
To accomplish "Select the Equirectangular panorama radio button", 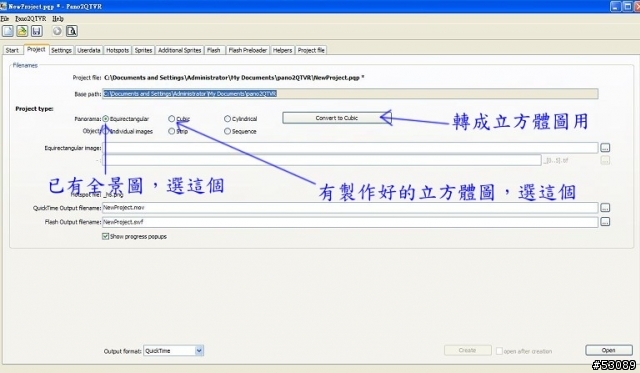I will point(106,119).
